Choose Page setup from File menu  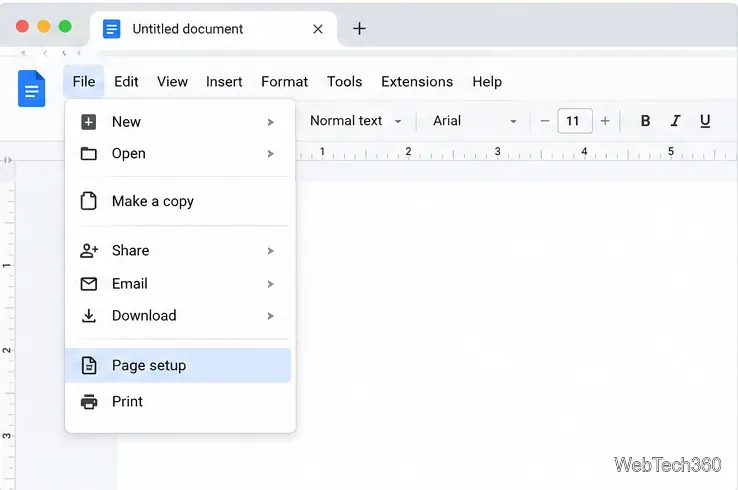178,365
